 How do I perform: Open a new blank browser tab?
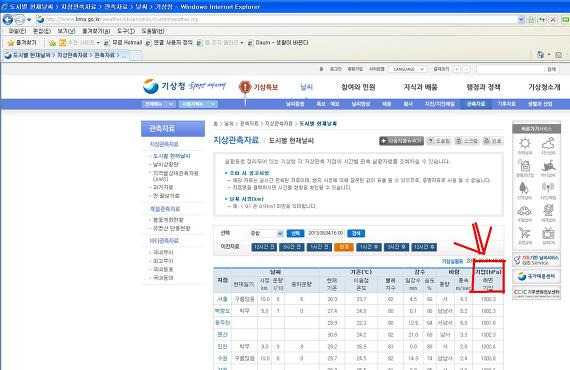tap(136, 56)
